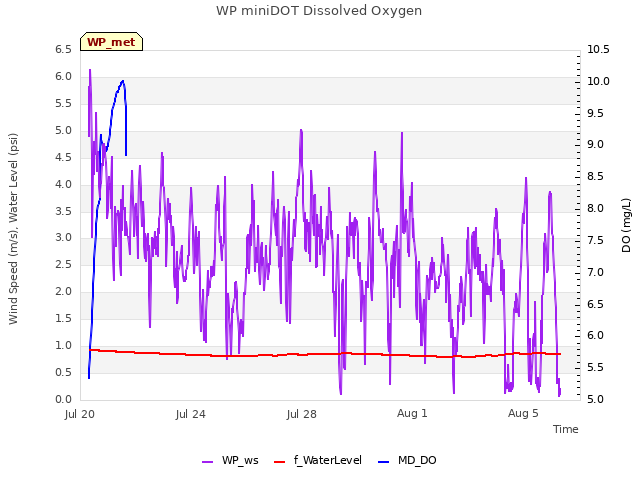Screen dimensions: 640x480
Task: Click the 10.0 right axis tick label
Action: (x=598, y=81)
